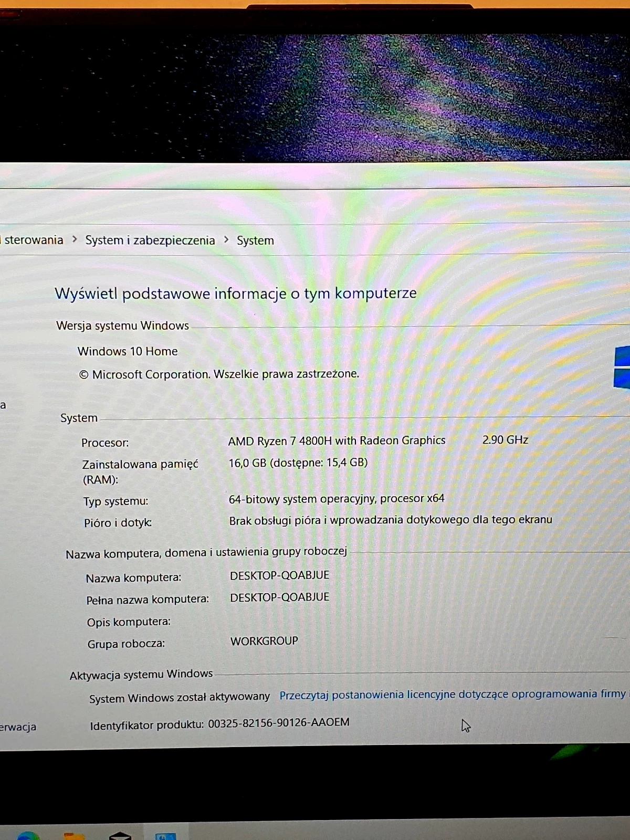The width and height of the screenshot is (630, 840).
Task: Click the 'Nazwa komputera, domena i ustawienia grupy roboczej' heading
Action: [x=206, y=553]
